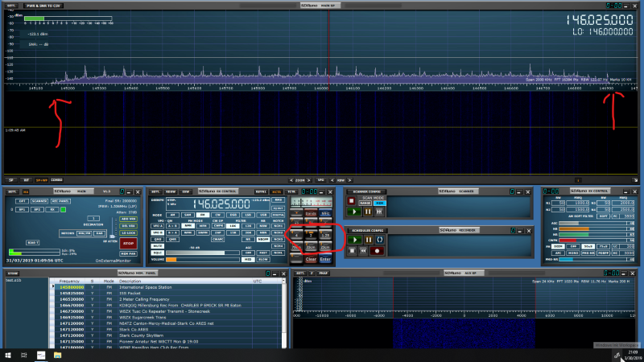Screen dimensions: 644x362
Task: Toggle MW/FM notch in Main panel
Action: point(85,233)
